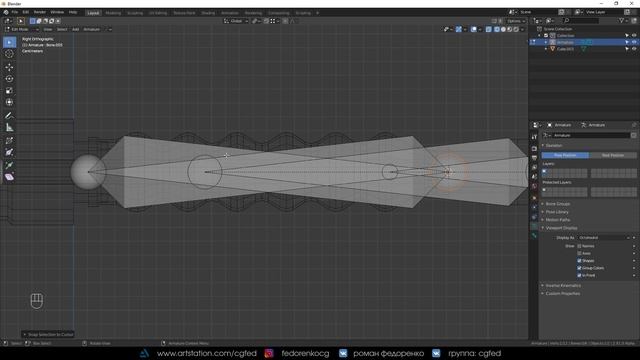Pin the properties editor context
The height and width of the screenshot is (360, 640).
(634, 125)
